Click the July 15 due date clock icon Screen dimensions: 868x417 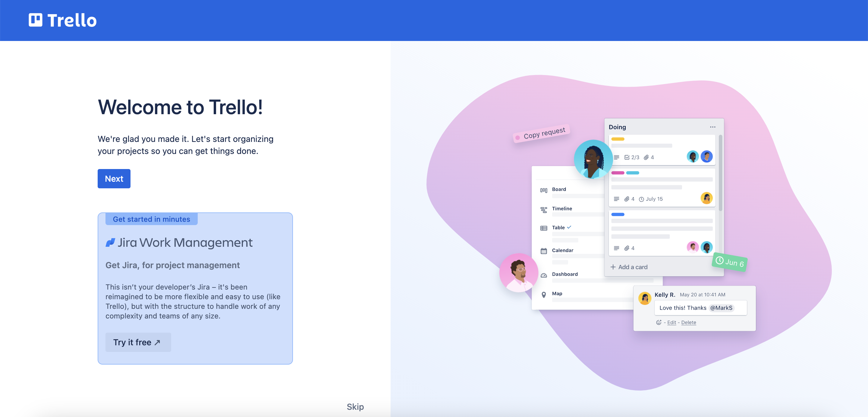[641, 199]
